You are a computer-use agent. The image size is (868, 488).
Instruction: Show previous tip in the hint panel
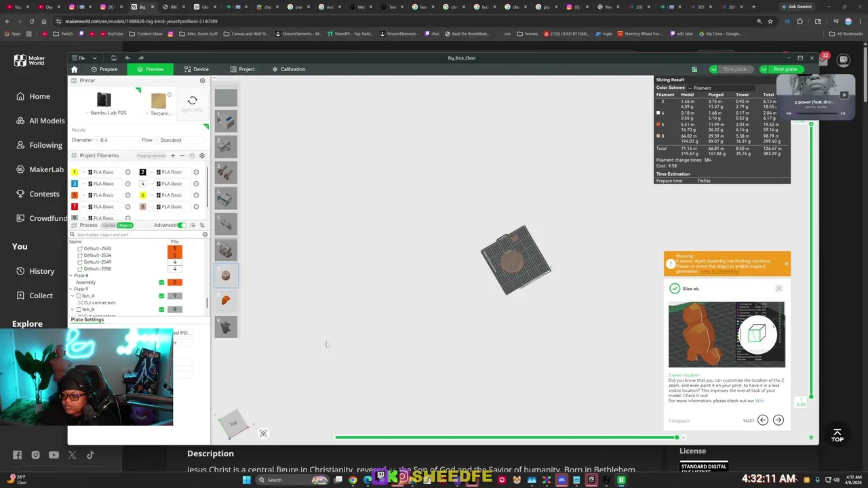[x=763, y=420]
